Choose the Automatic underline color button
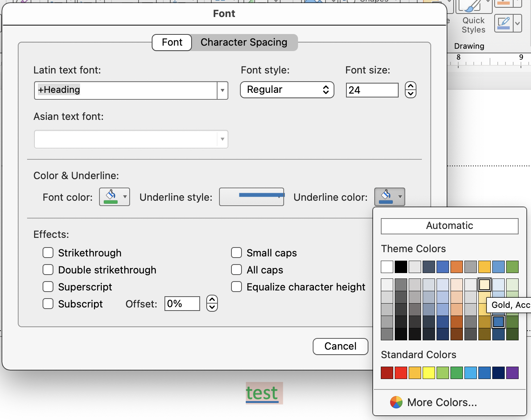 tap(450, 226)
